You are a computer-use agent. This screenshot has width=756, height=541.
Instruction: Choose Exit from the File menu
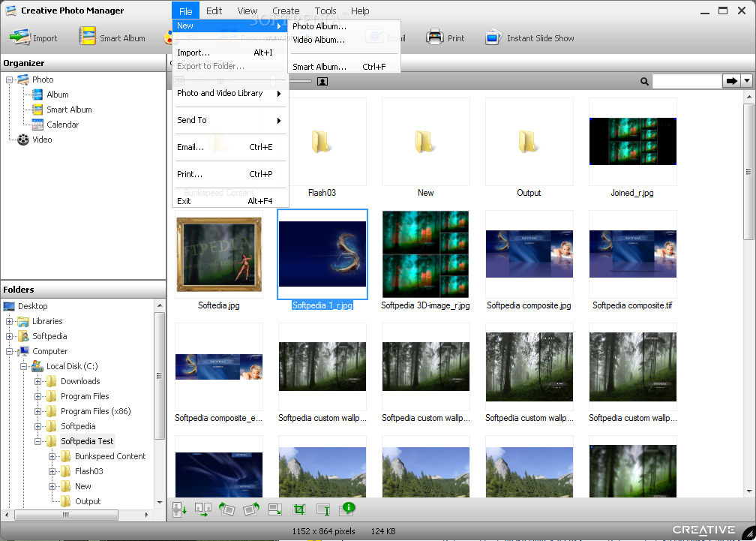230,201
